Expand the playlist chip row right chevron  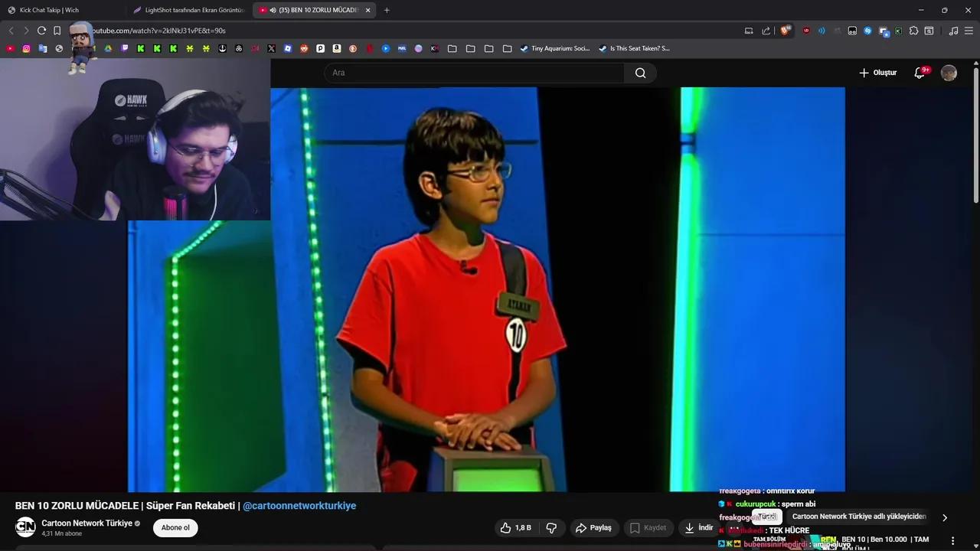[945, 517]
